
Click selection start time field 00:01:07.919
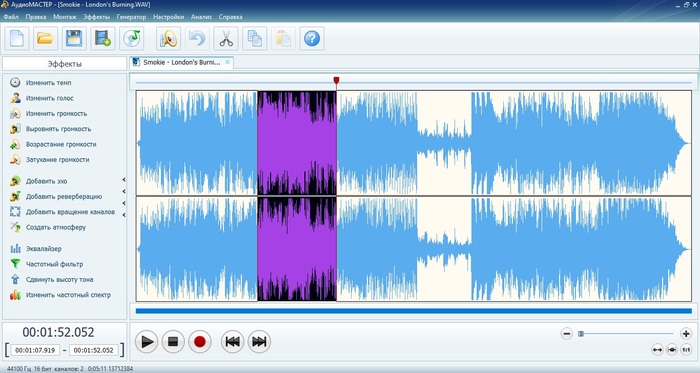click(35, 350)
